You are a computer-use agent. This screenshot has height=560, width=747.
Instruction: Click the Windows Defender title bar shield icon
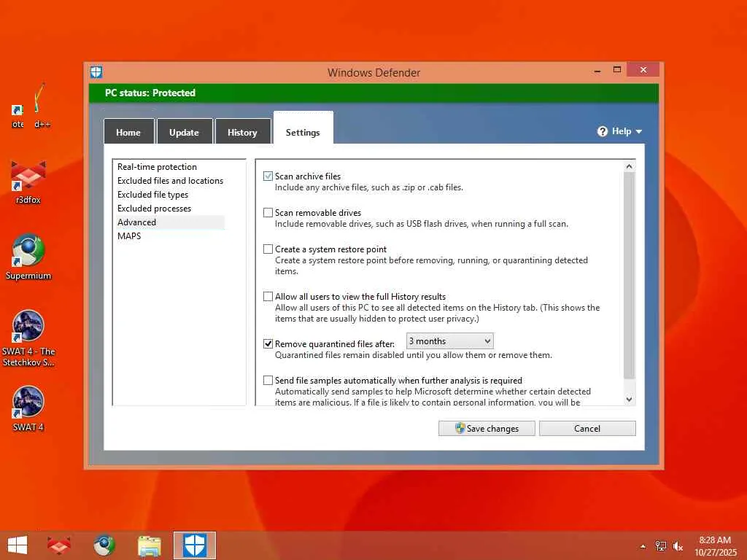click(96, 72)
